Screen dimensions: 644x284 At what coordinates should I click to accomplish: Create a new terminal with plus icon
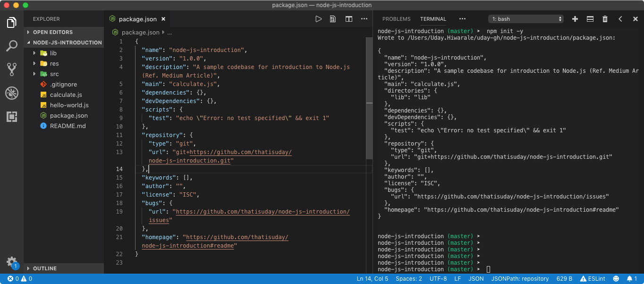pyautogui.click(x=575, y=19)
